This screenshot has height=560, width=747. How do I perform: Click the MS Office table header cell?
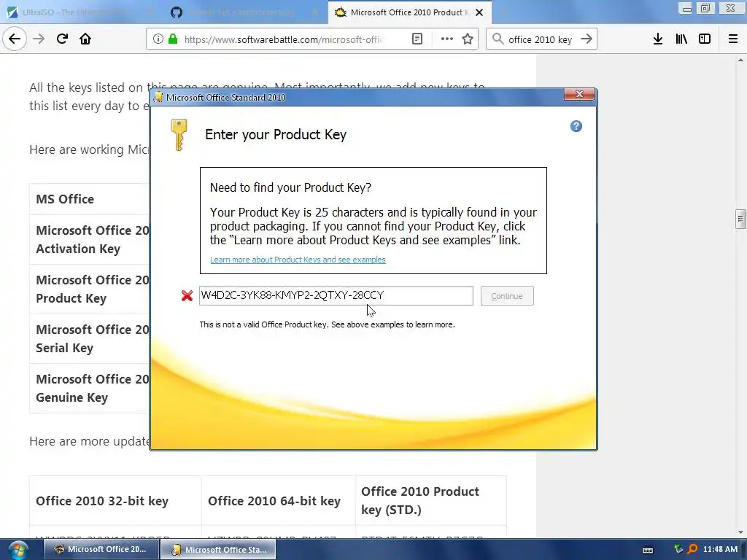click(x=90, y=199)
